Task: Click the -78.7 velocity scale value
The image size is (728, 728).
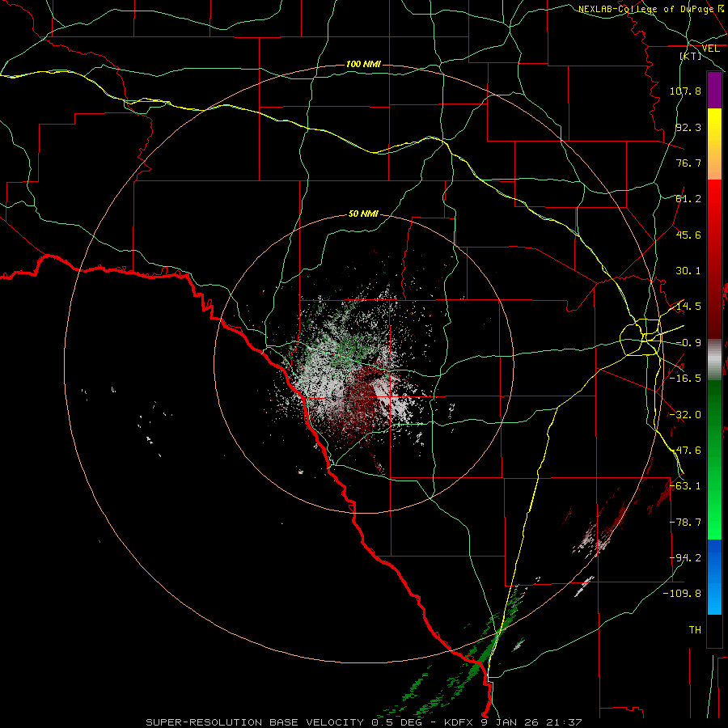Action: pos(685,523)
